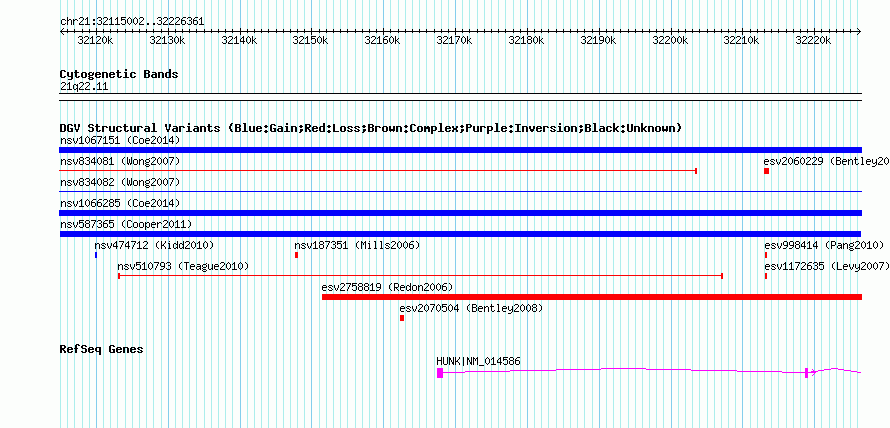Screen dimensions: 890x428
Task: Click the RefSeq Genes track title
Action: pos(101,349)
